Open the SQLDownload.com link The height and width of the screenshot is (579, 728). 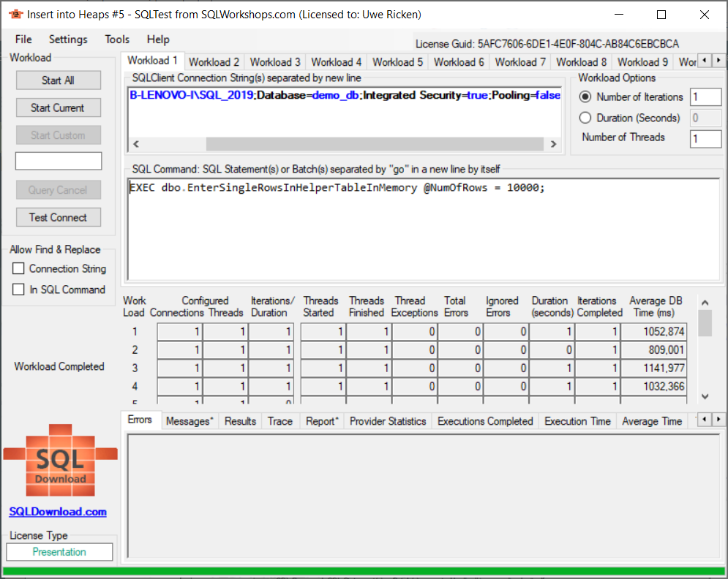point(58,512)
